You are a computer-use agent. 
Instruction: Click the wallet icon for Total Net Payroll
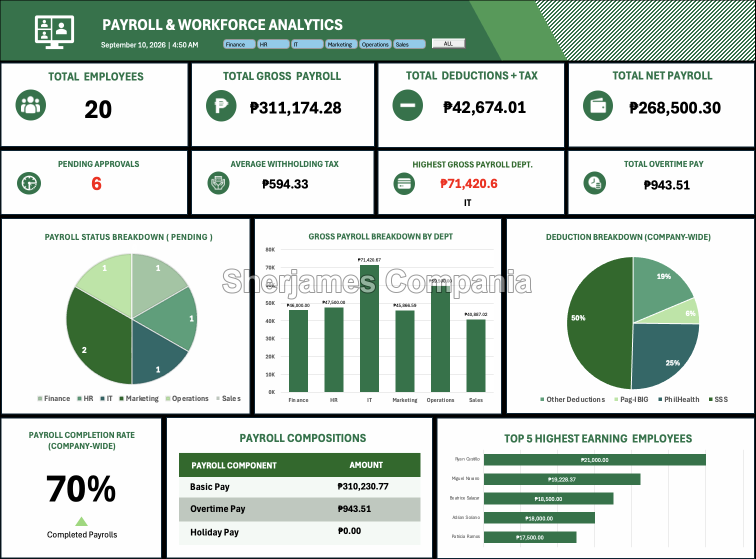[598, 106]
